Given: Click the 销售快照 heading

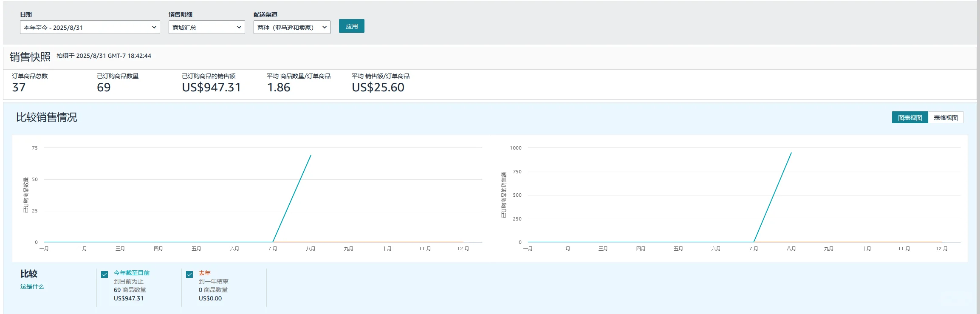Looking at the screenshot, I should coord(30,57).
